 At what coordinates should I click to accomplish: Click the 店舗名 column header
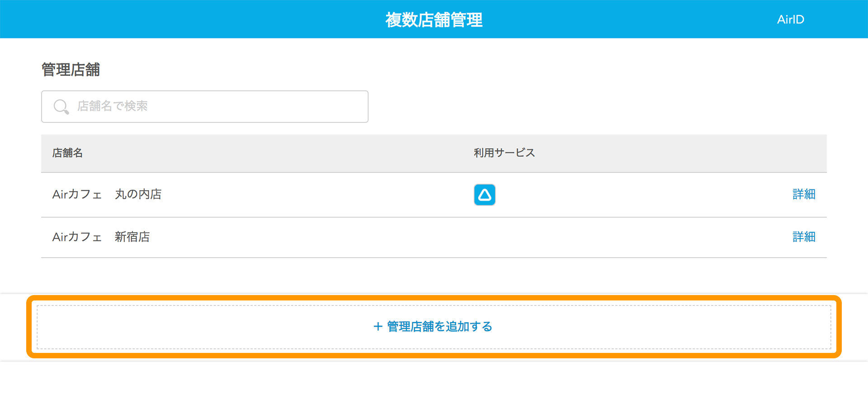click(x=67, y=153)
